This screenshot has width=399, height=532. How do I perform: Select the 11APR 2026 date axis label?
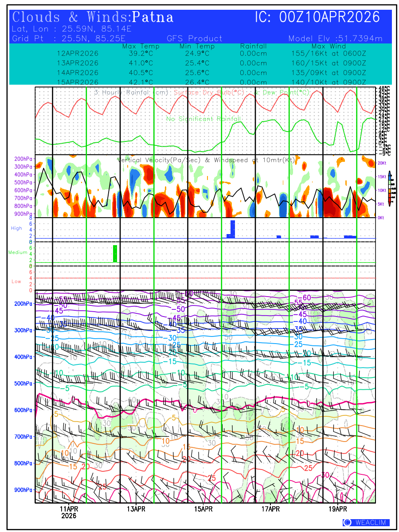coord(69,512)
